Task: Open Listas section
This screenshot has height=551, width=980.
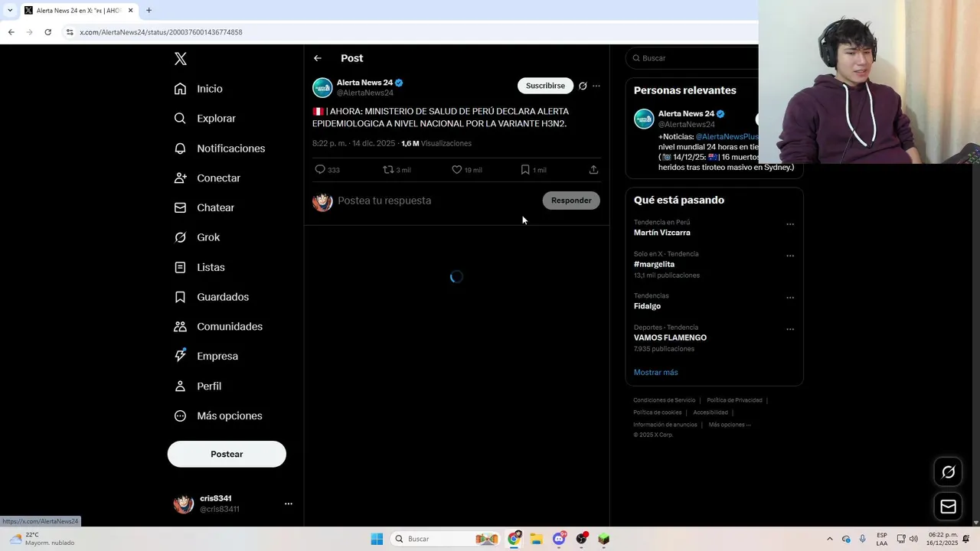Action: (199, 267)
